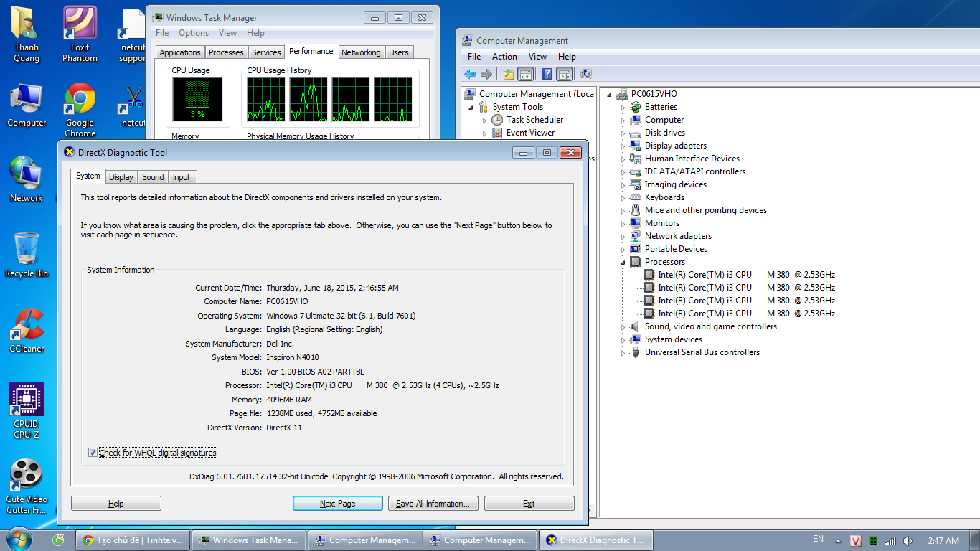
Task: Click Save All Information button
Action: pos(433,504)
